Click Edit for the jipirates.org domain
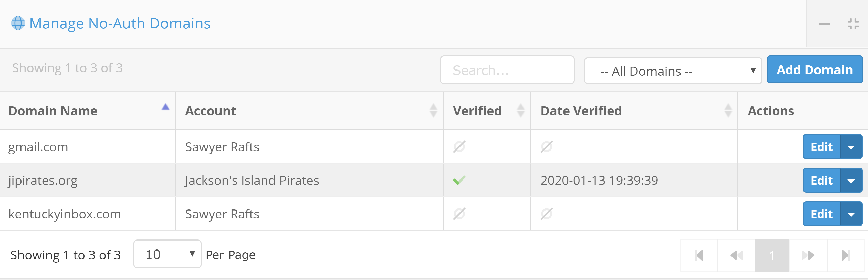The height and width of the screenshot is (280, 868). (821, 181)
